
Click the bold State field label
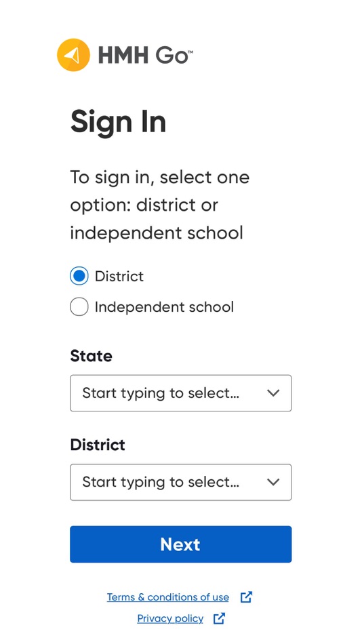[x=92, y=356]
